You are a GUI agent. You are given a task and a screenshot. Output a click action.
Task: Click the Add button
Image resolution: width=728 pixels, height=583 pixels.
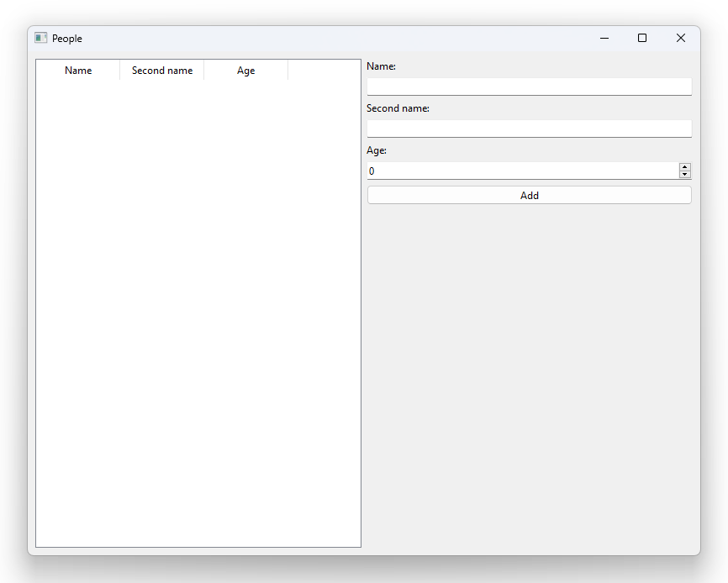530,195
